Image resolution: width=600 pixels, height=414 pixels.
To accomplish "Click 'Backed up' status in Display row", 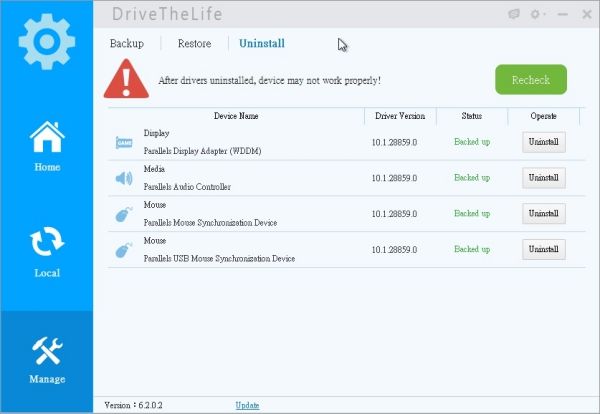I will [472, 142].
